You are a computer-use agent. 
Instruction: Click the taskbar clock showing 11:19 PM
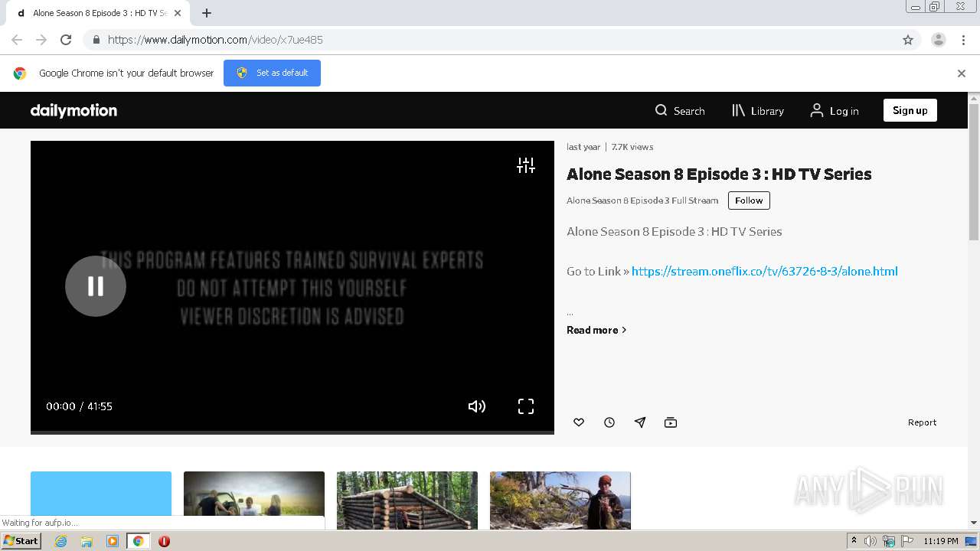[940, 541]
